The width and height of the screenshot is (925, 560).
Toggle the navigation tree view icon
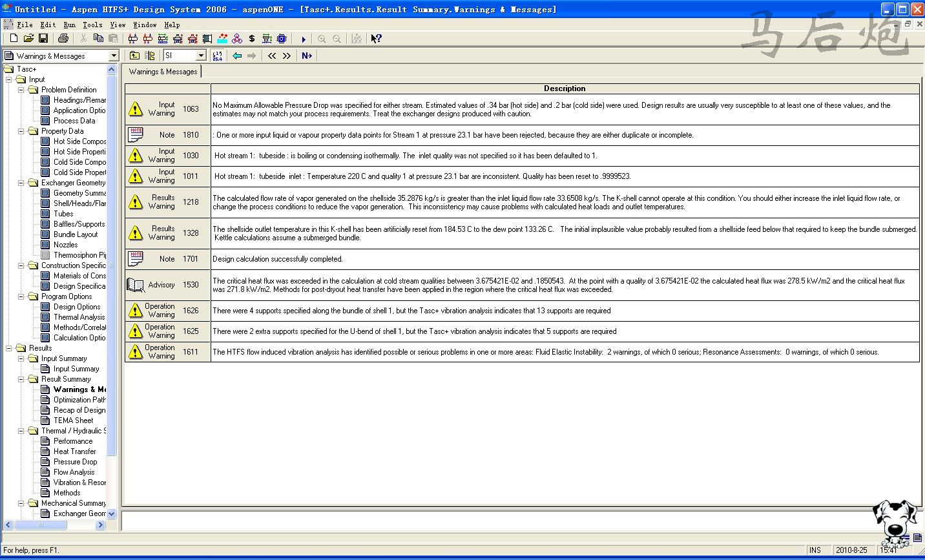pos(150,56)
